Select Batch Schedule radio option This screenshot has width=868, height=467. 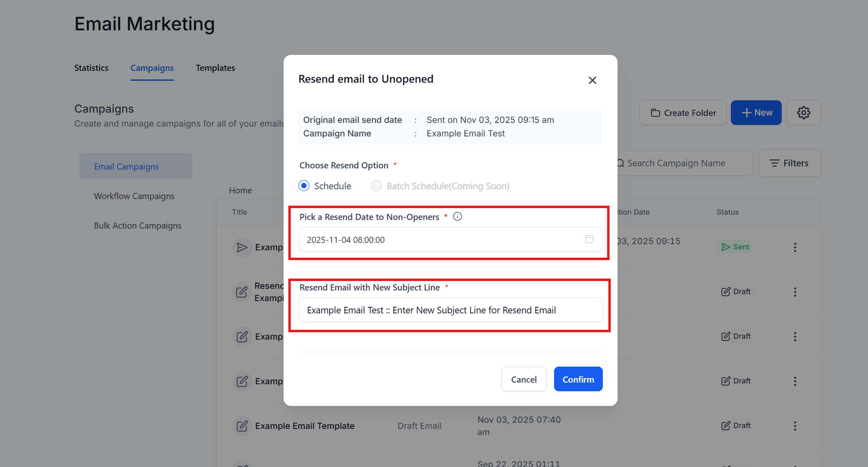pos(376,186)
